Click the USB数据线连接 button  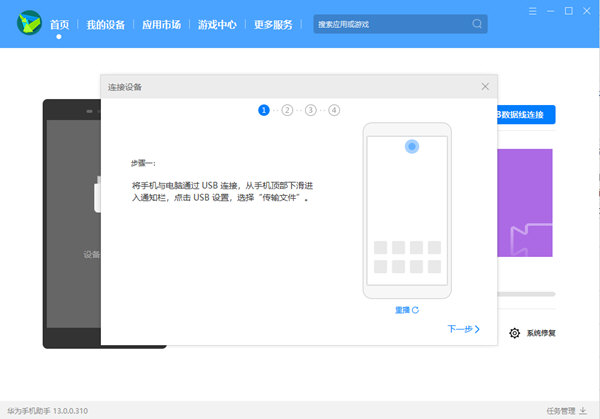(x=526, y=114)
